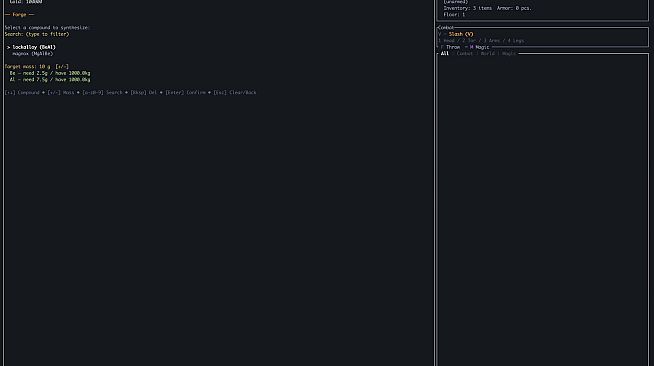The height and width of the screenshot is (366, 654).
Task: Switch to the All log tab
Action: tap(445, 53)
